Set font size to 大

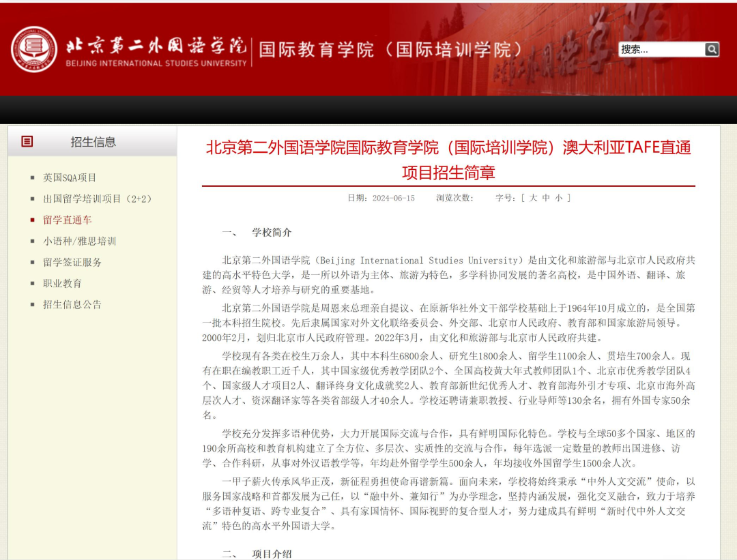533,198
